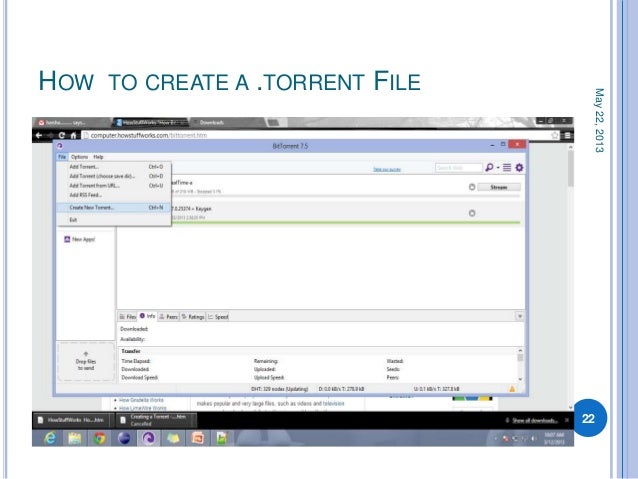Click round status icon beside Stream button

coord(472,187)
